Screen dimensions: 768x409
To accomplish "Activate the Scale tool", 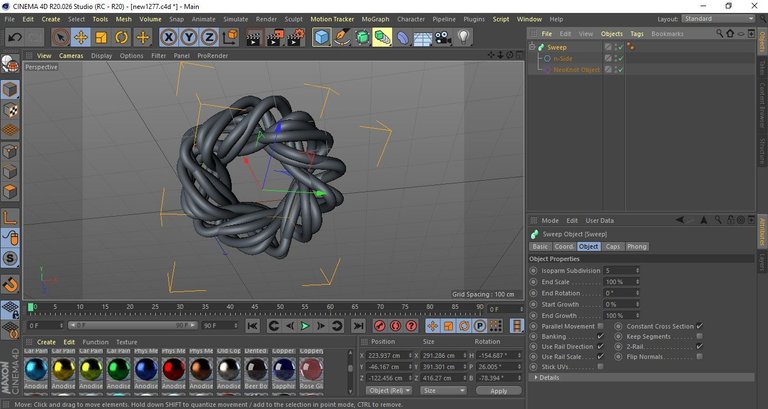I will click(x=101, y=37).
